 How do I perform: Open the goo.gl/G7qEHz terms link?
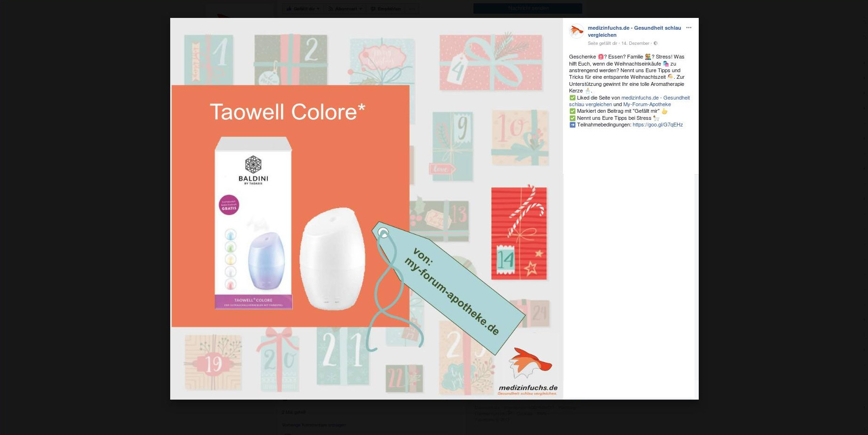point(657,125)
